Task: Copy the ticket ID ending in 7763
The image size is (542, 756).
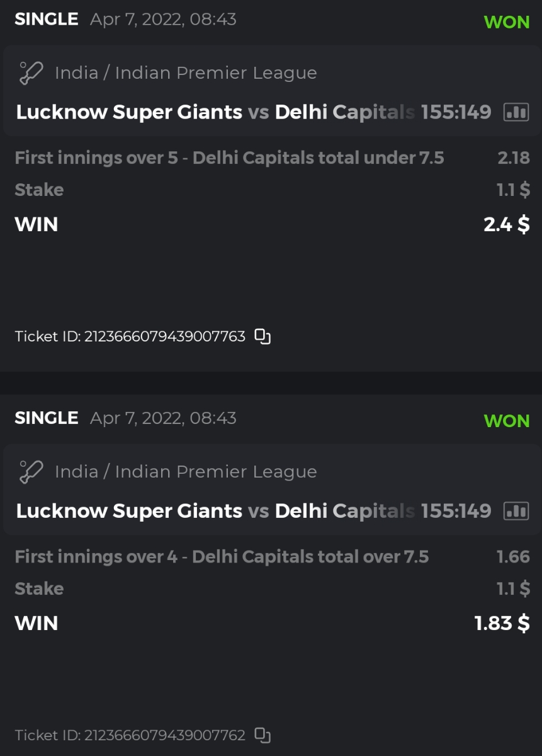Action: pyautogui.click(x=263, y=336)
